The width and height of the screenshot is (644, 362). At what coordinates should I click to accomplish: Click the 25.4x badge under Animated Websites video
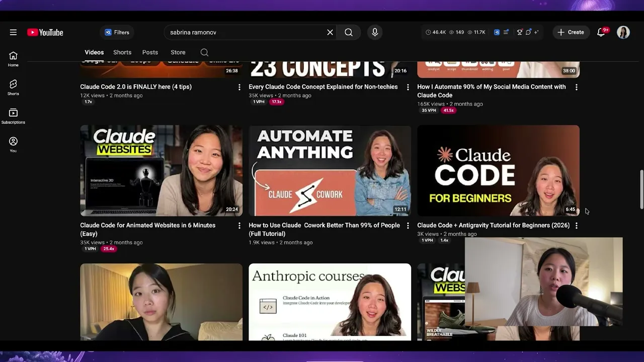point(109,249)
